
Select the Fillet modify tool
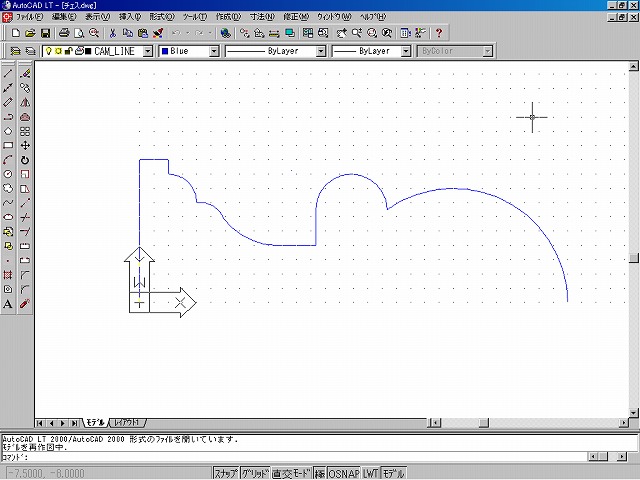tap(25, 289)
